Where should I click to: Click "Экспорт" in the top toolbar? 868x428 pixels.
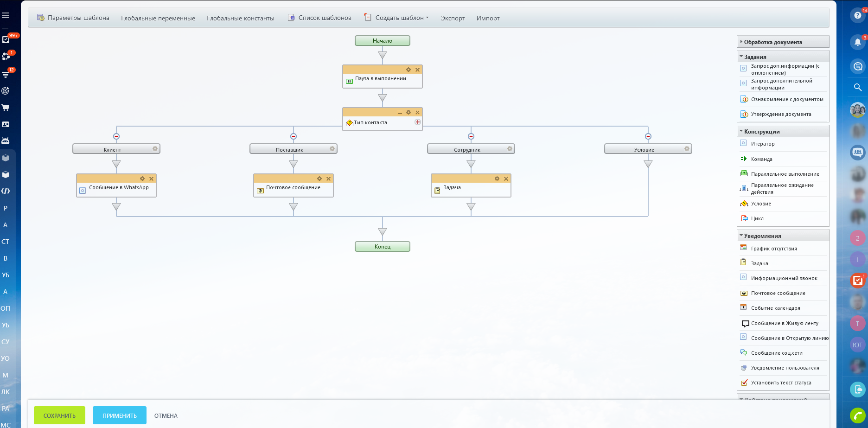tap(453, 18)
